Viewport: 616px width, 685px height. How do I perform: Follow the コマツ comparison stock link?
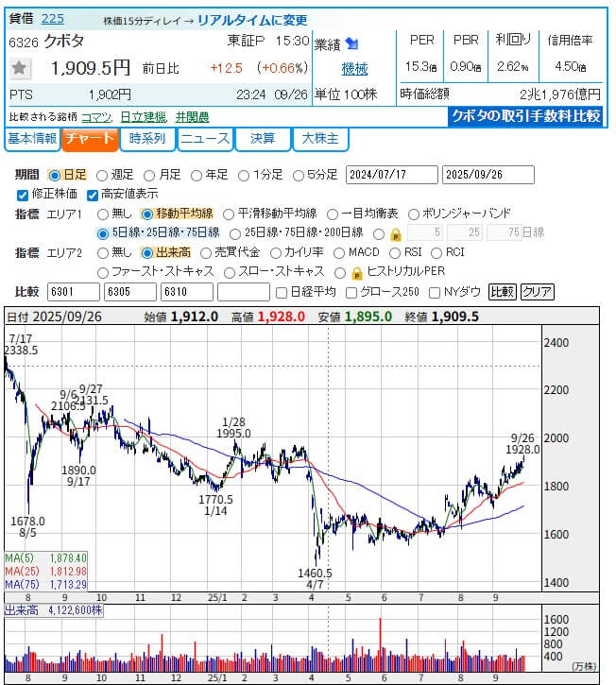[x=95, y=116]
